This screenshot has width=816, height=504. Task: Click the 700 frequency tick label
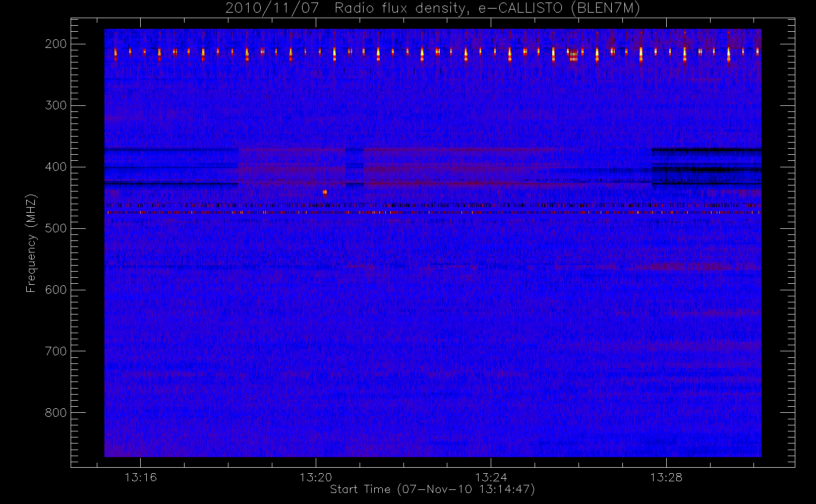(x=56, y=351)
